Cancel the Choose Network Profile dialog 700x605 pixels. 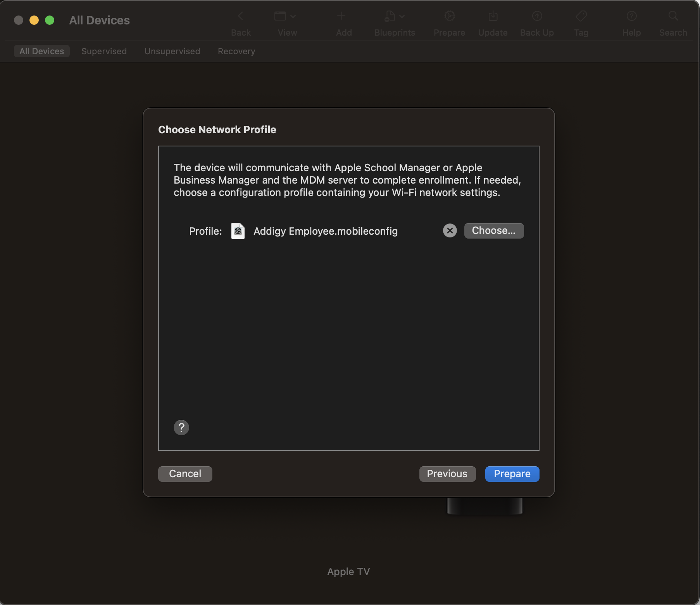(185, 474)
